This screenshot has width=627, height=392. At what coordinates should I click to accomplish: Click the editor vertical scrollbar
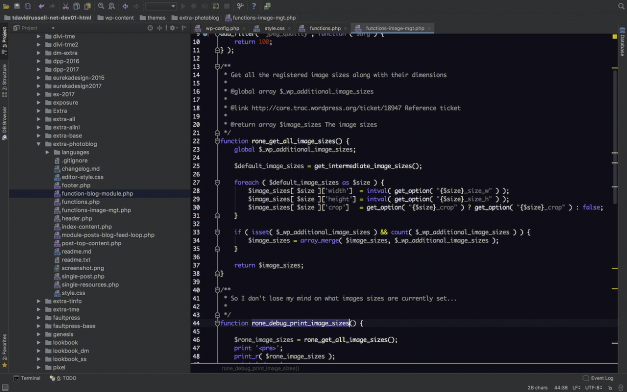tap(615, 136)
